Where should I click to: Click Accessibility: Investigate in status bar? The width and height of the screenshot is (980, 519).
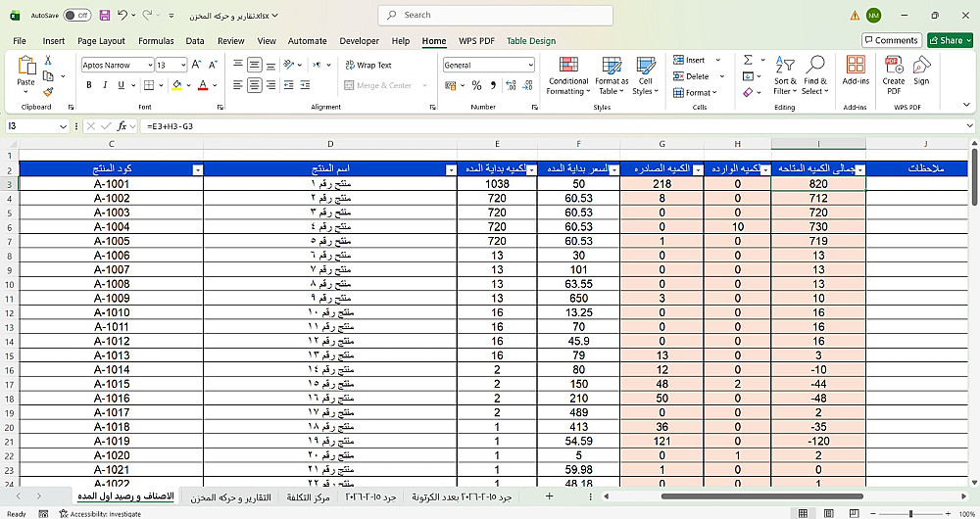pos(100,514)
